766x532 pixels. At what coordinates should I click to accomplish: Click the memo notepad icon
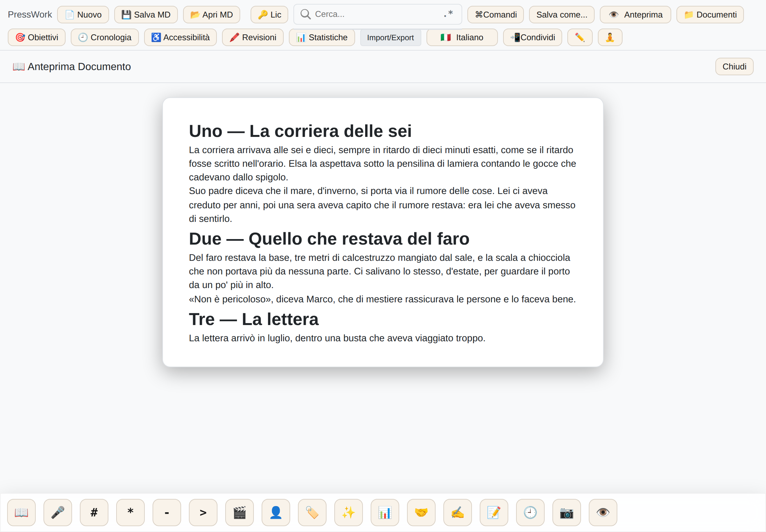[x=494, y=512]
